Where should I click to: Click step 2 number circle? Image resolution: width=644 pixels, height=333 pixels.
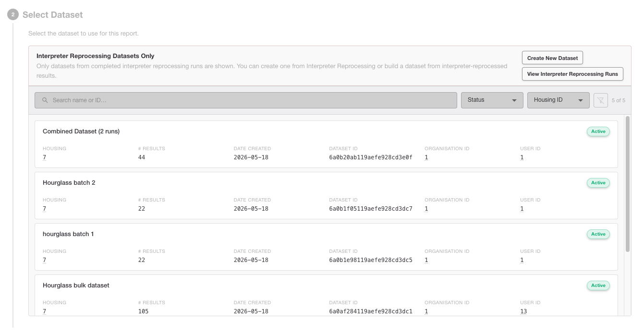[13, 15]
